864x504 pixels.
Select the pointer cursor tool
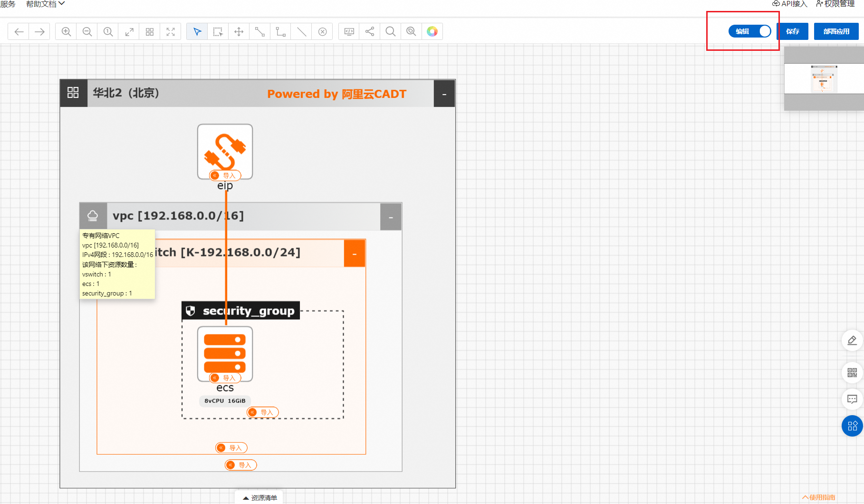pyautogui.click(x=197, y=32)
